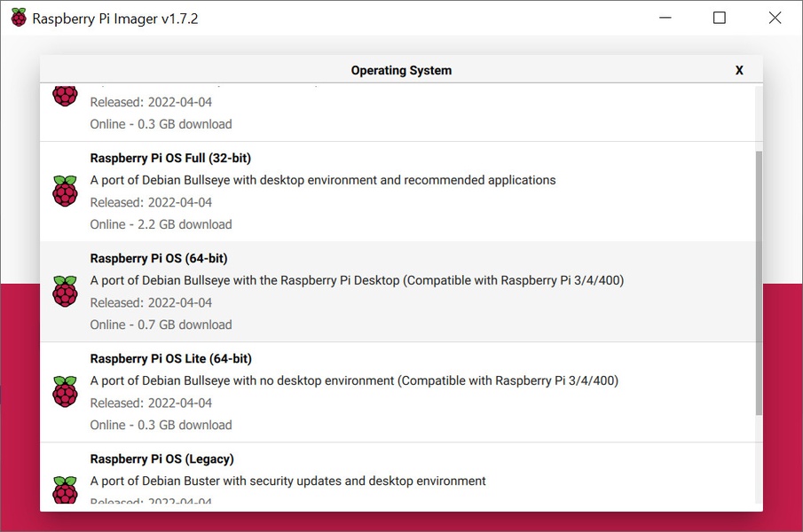Click the OS list vertical scrollbar thumb
803x532 pixels.
758,282
